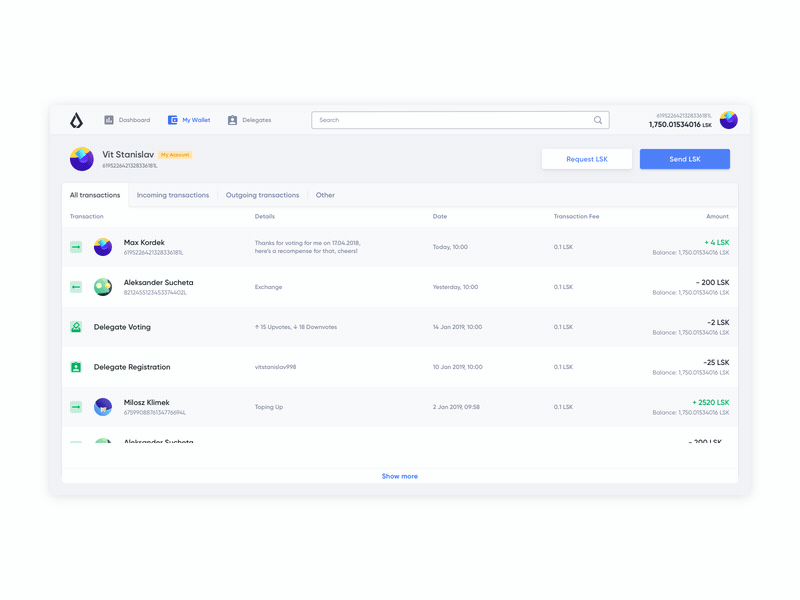Image resolution: width=800 pixels, height=600 pixels.
Task: Switch to Outgoing transactions tab
Action: (x=262, y=195)
